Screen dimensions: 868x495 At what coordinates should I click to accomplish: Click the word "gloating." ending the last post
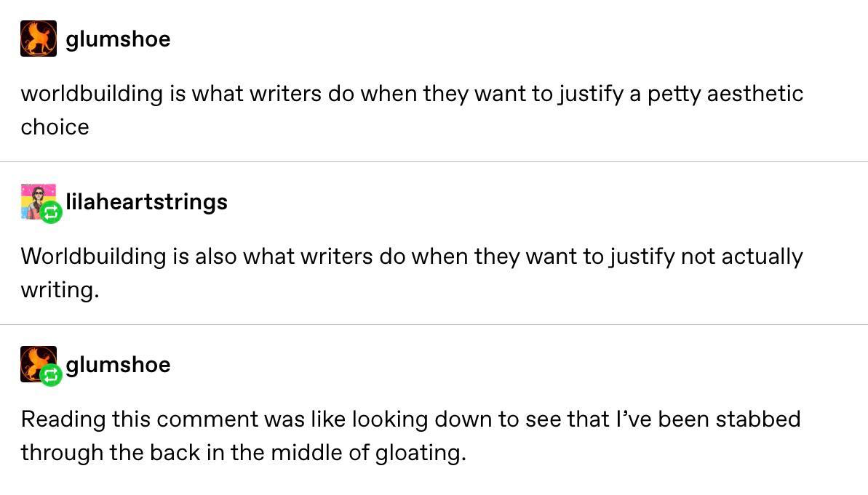(x=420, y=453)
